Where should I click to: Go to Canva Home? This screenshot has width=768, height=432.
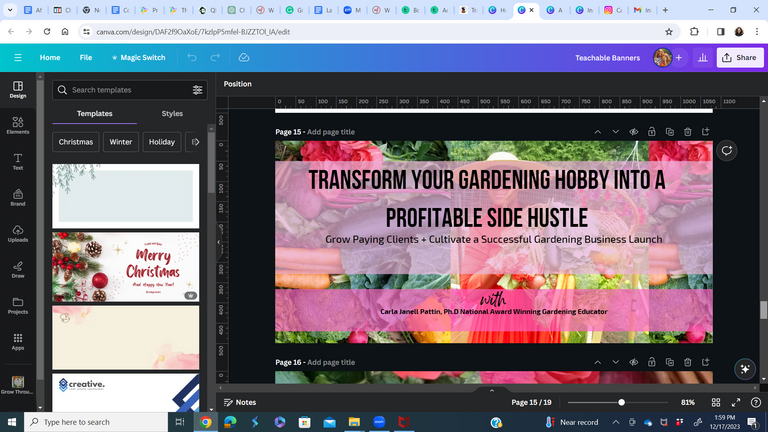50,58
